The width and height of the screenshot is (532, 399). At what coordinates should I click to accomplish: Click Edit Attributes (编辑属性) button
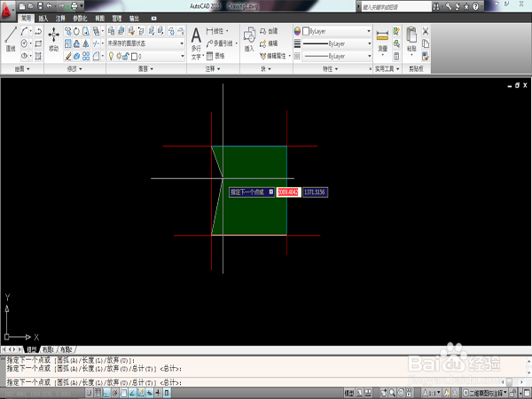(275, 56)
